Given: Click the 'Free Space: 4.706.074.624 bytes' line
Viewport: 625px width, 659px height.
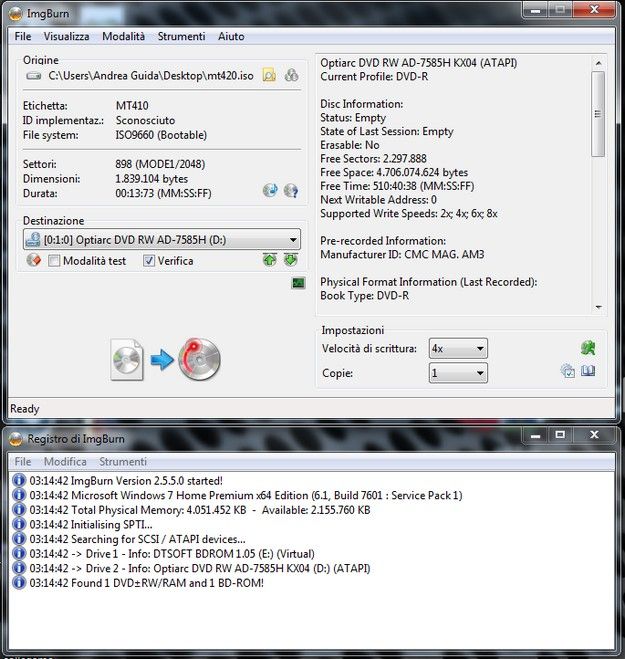Looking at the screenshot, I should click(x=394, y=172).
